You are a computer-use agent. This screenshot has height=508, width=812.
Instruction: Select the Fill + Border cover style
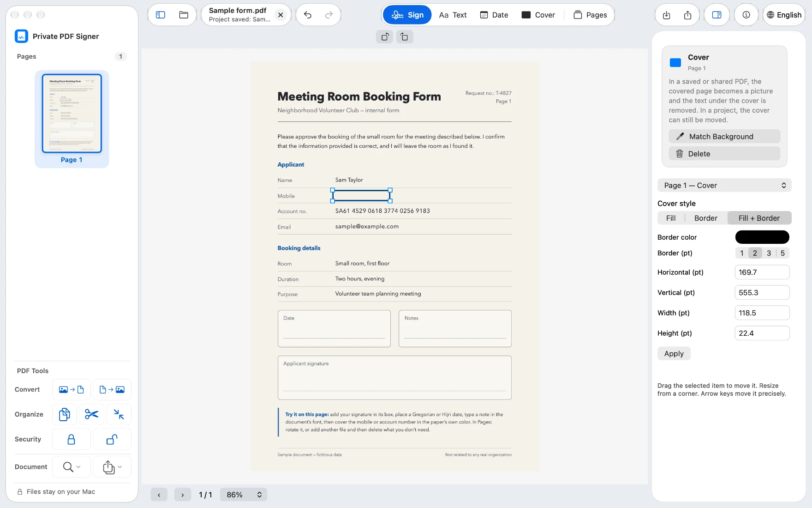759,218
